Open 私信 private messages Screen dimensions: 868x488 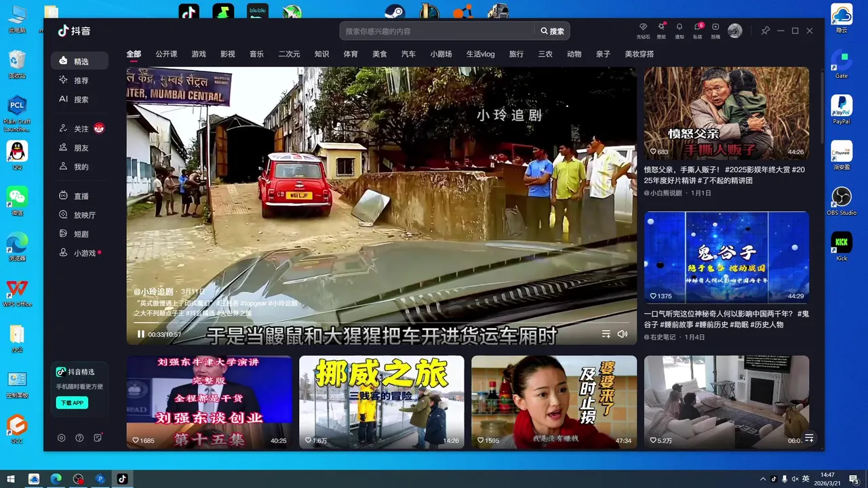pos(698,30)
